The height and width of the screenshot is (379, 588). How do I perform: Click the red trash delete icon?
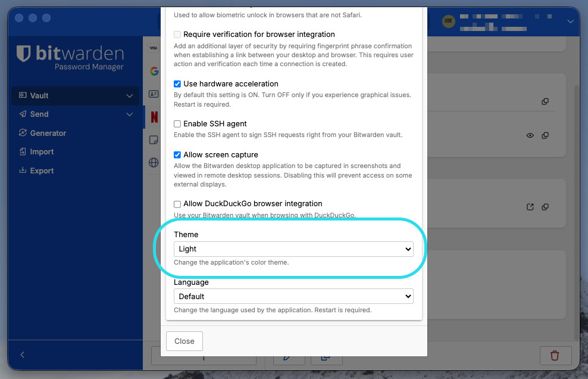click(x=555, y=355)
